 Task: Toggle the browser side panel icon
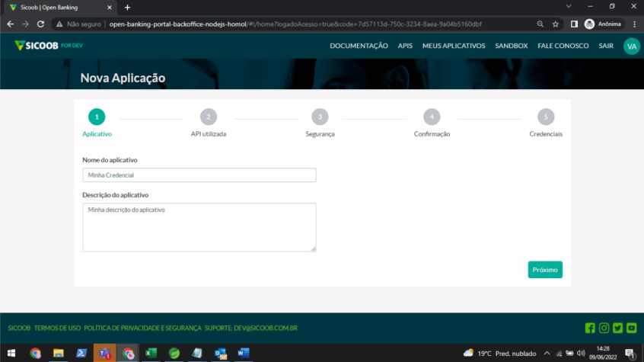pyautogui.click(x=574, y=24)
